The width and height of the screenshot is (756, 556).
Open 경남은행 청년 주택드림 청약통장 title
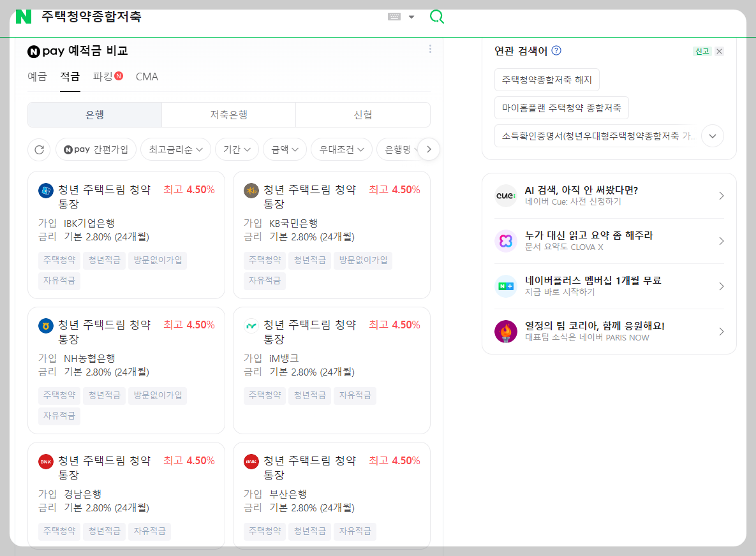coord(105,467)
